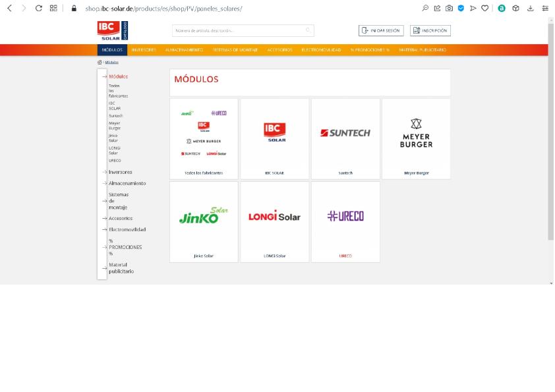Click the cube extensions icon

[x=515, y=8]
